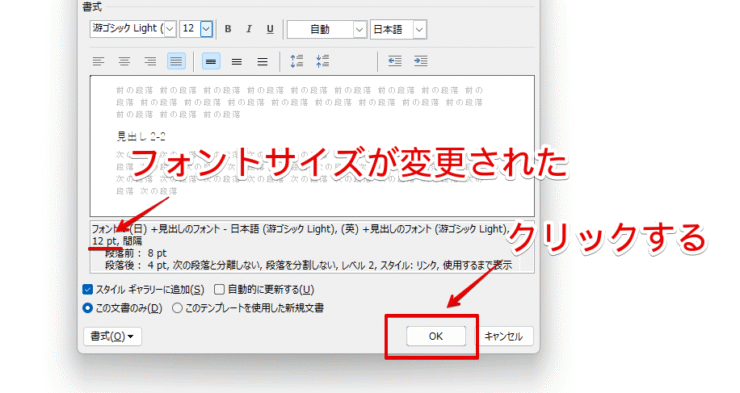The image size is (740, 393).
Task: Set double line spacing
Action: (x=262, y=61)
